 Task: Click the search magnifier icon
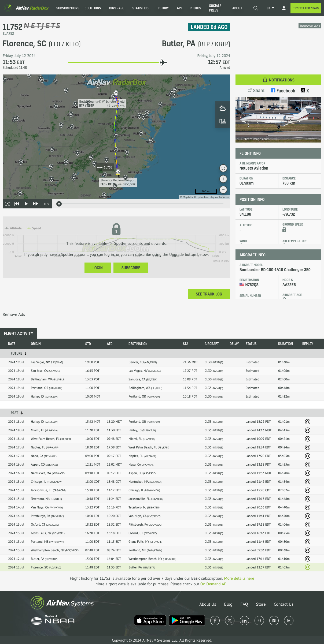(x=256, y=8)
